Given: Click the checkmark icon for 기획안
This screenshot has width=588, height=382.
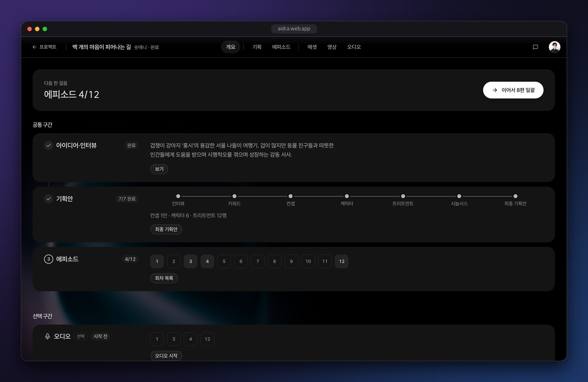Looking at the screenshot, I should point(49,199).
